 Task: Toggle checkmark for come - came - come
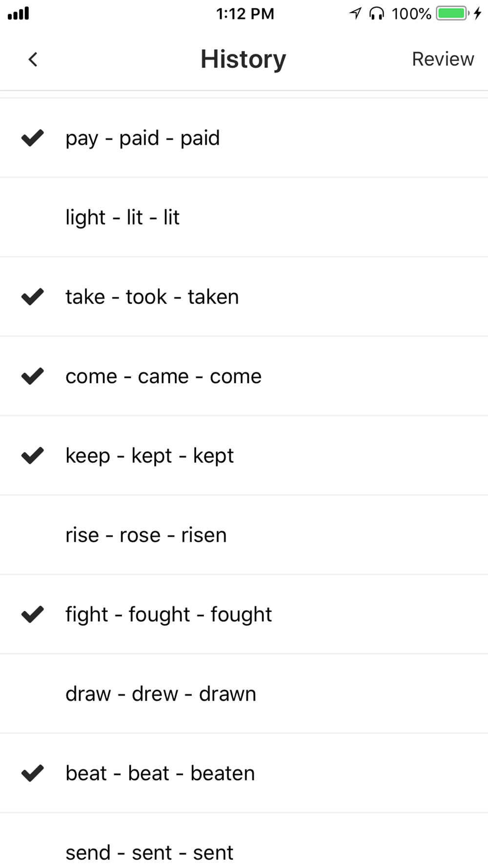click(33, 376)
